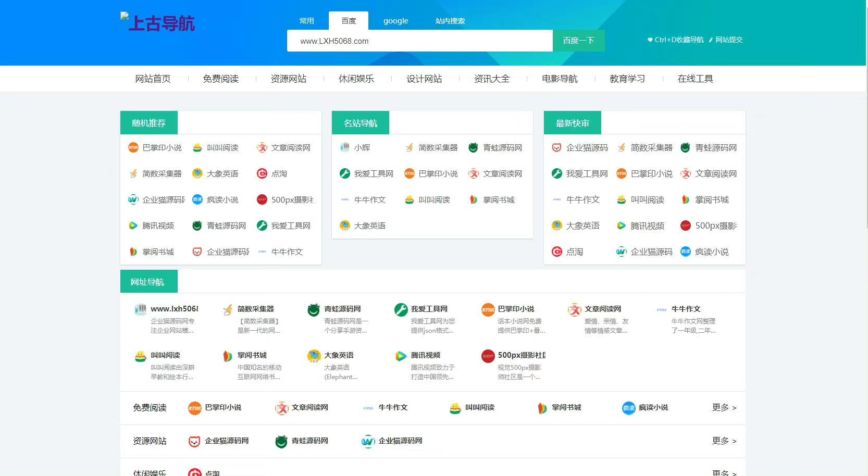
Task: Click 500px摄影 red icon in 随机推荐 panel
Action: click(262, 199)
